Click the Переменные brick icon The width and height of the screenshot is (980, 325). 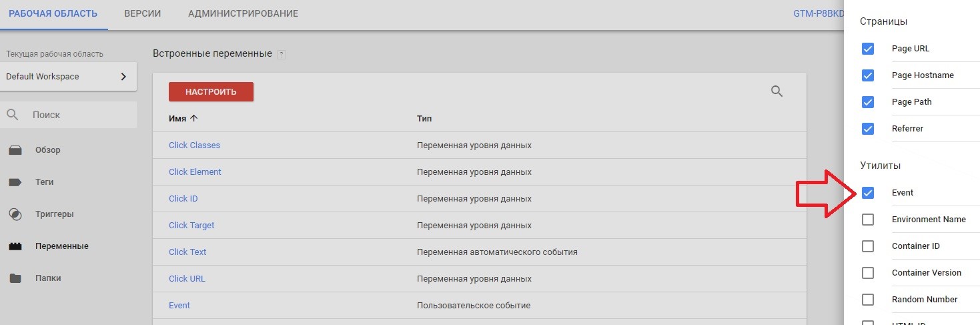15,246
